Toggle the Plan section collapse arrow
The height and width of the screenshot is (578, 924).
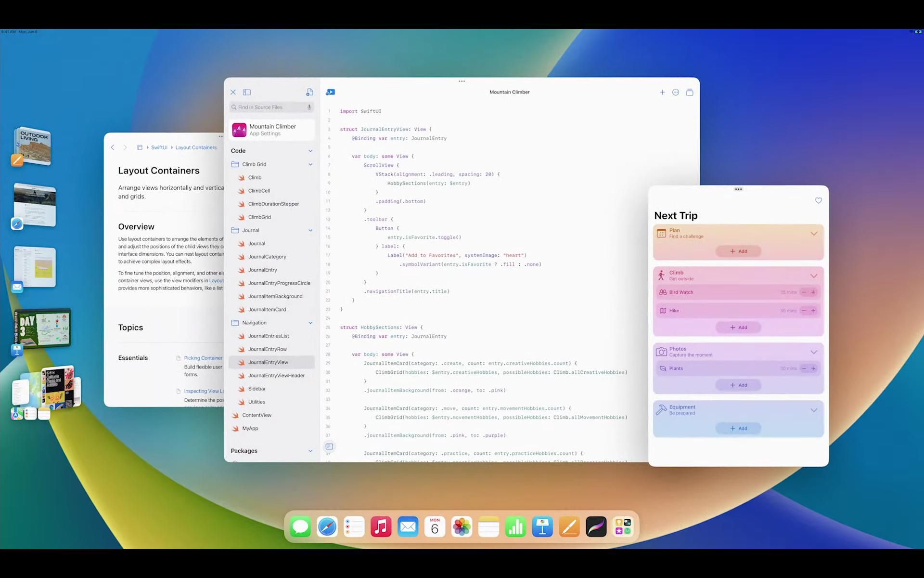click(814, 233)
